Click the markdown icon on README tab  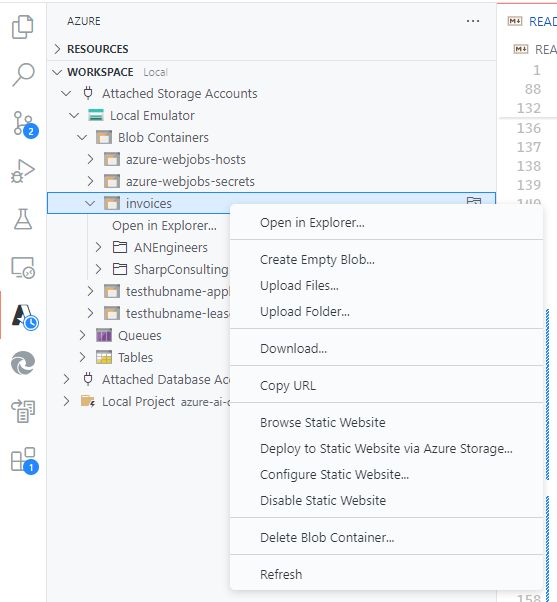coord(514,21)
